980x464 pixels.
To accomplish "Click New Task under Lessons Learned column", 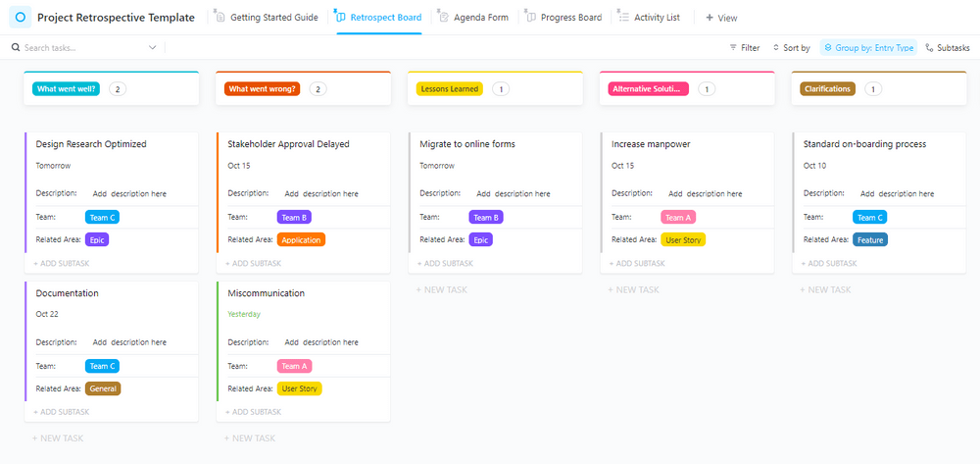I will tap(443, 289).
